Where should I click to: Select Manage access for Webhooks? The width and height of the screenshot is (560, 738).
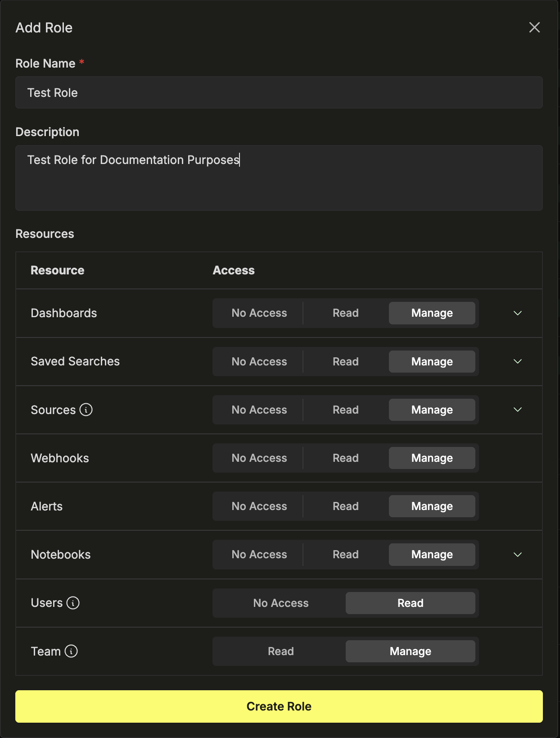coord(432,458)
